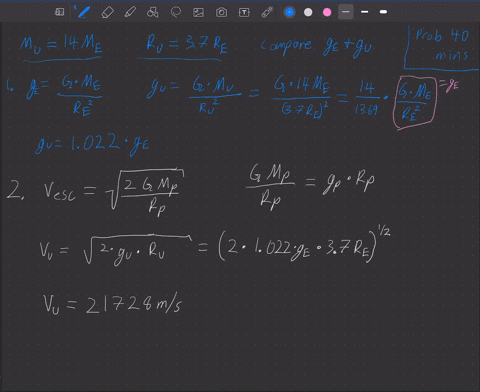
Task: Choose the pink pen color
Action: [x=327, y=12]
